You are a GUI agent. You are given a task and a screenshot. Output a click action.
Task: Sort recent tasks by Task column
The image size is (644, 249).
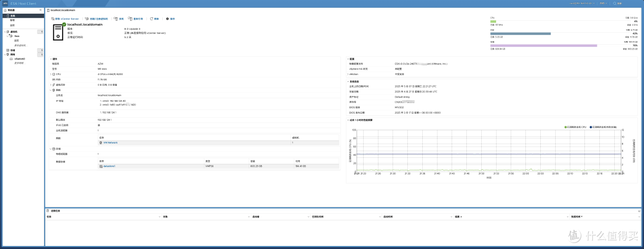click(103, 216)
